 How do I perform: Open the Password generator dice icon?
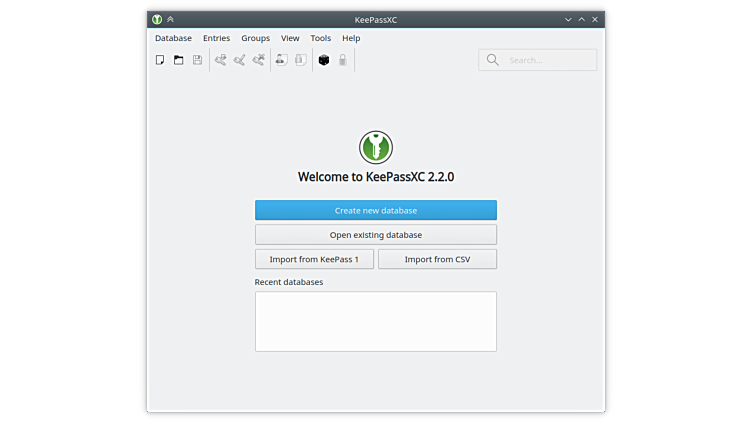point(324,60)
